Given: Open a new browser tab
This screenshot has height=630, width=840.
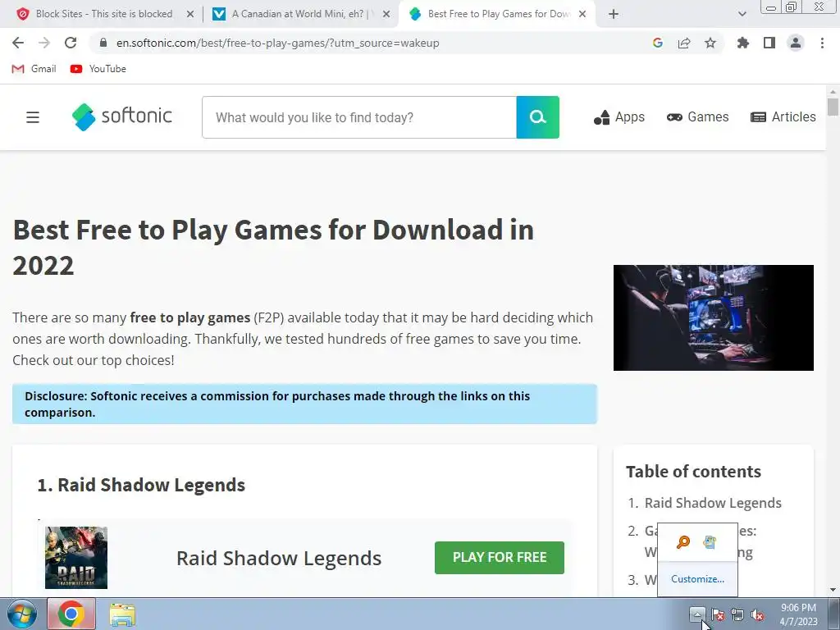Looking at the screenshot, I should [614, 15].
